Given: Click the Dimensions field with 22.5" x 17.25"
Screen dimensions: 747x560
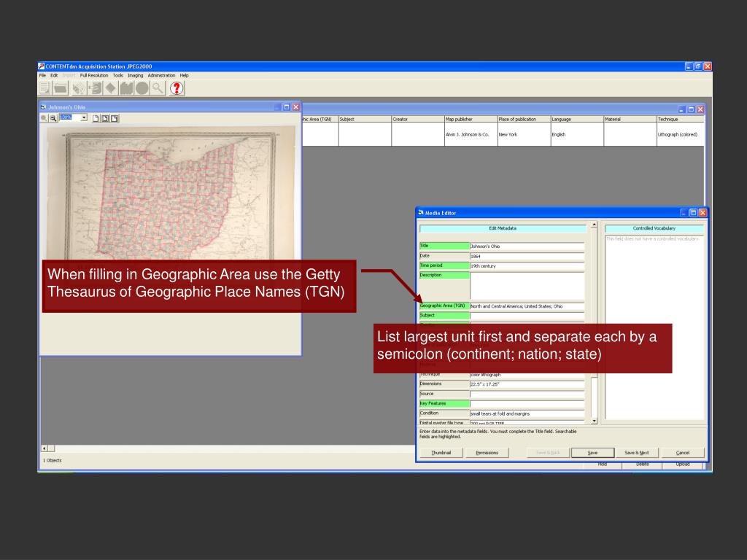Looking at the screenshot, I should (x=527, y=384).
